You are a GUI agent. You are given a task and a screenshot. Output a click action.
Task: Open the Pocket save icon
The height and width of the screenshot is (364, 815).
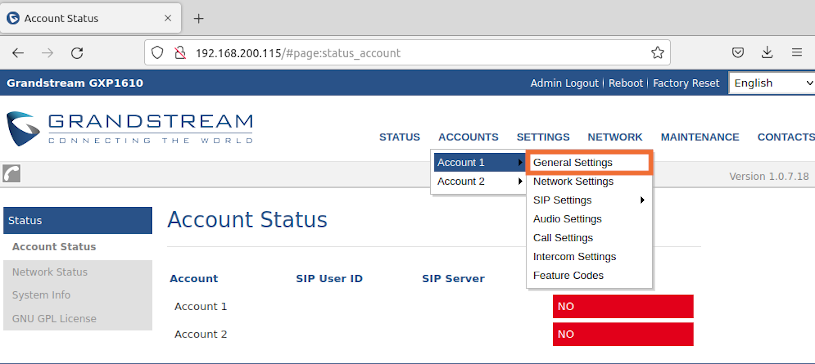click(x=738, y=53)
